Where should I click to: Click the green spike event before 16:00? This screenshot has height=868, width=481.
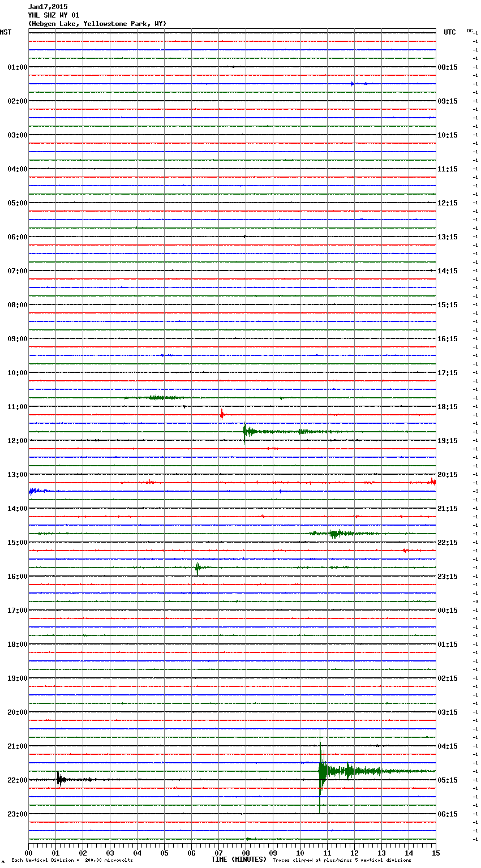197,568
